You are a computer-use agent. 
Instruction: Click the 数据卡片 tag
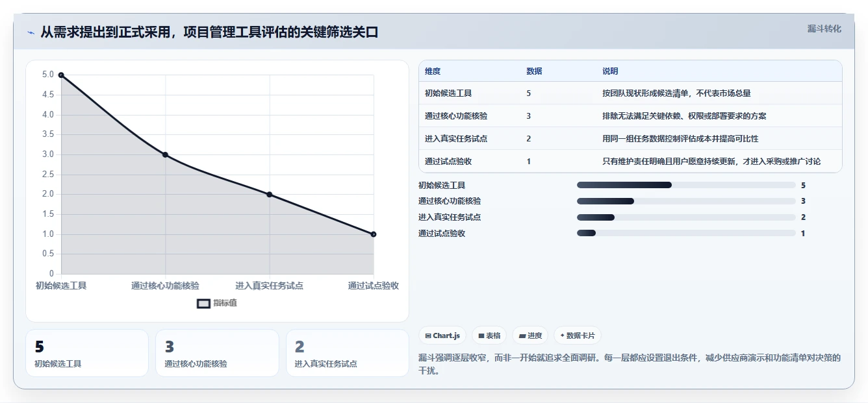click(578, 336)
